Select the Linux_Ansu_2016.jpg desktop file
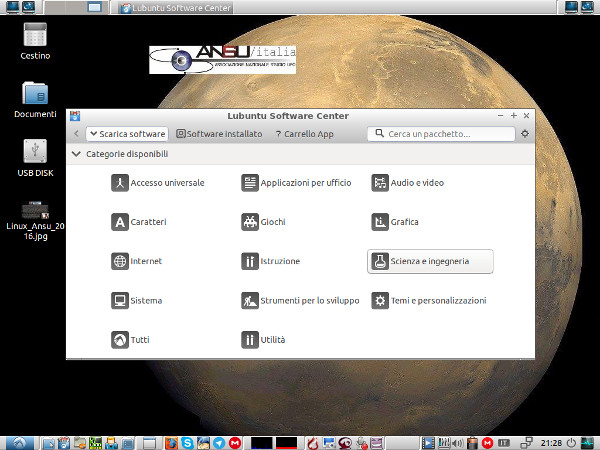Screen dimensions: 600x450 point(35,220)
